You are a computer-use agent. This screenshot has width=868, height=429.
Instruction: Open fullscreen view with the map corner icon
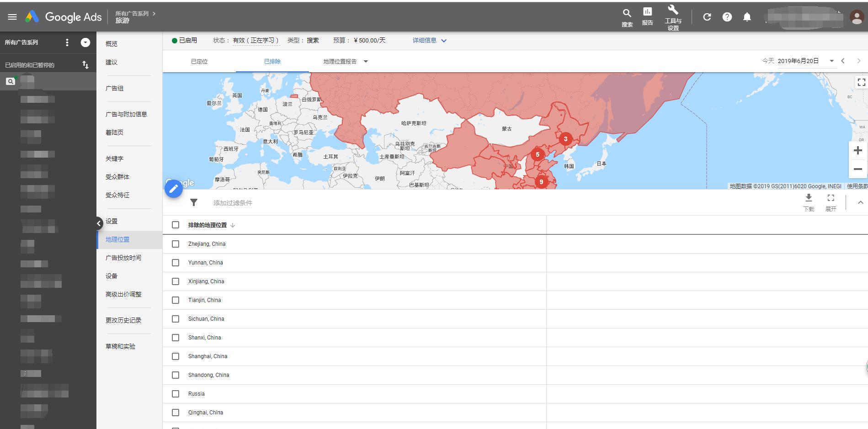tap(862, 82)
